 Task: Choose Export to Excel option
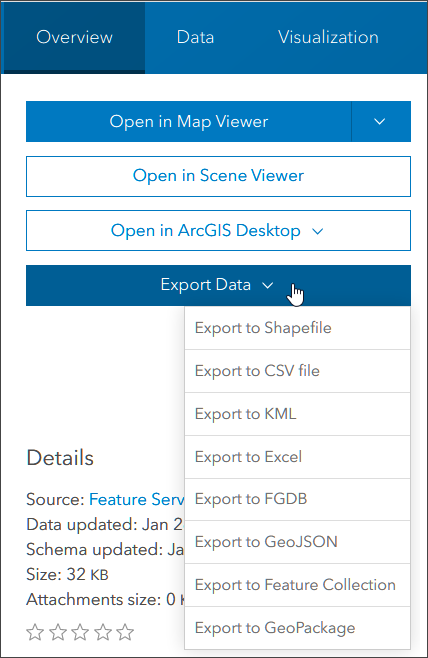click(x=298, y=457)
